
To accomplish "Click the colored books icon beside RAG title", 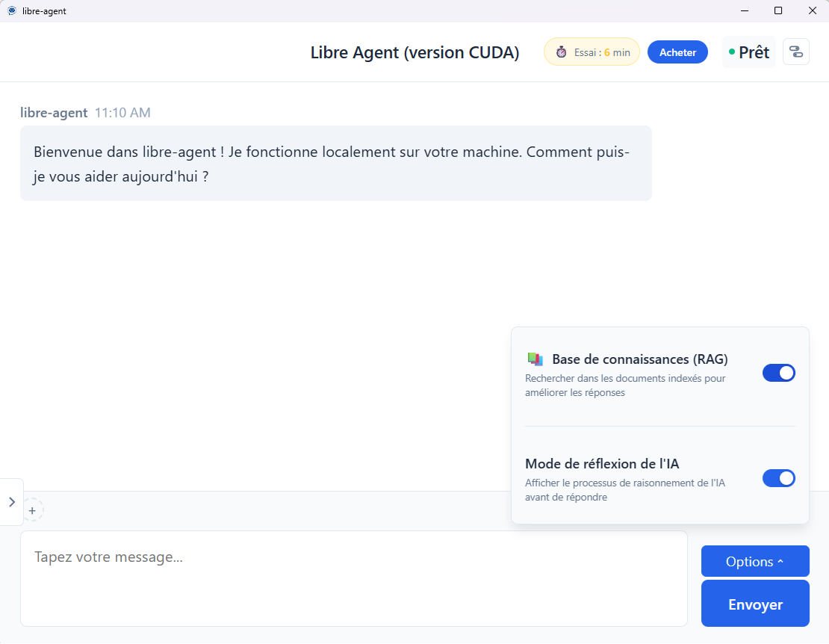I will coord(535,359).
